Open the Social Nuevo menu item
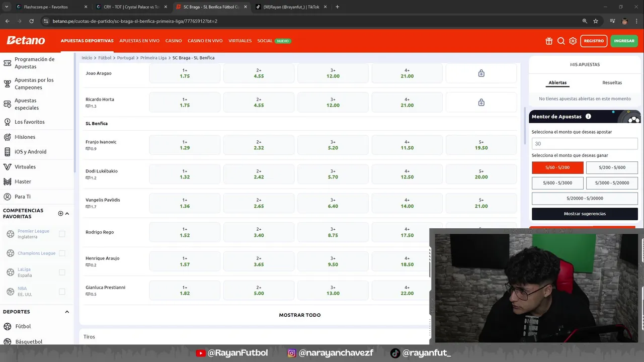Image resolution: width=644 pixels, height=362 pixels. (274, 41)
